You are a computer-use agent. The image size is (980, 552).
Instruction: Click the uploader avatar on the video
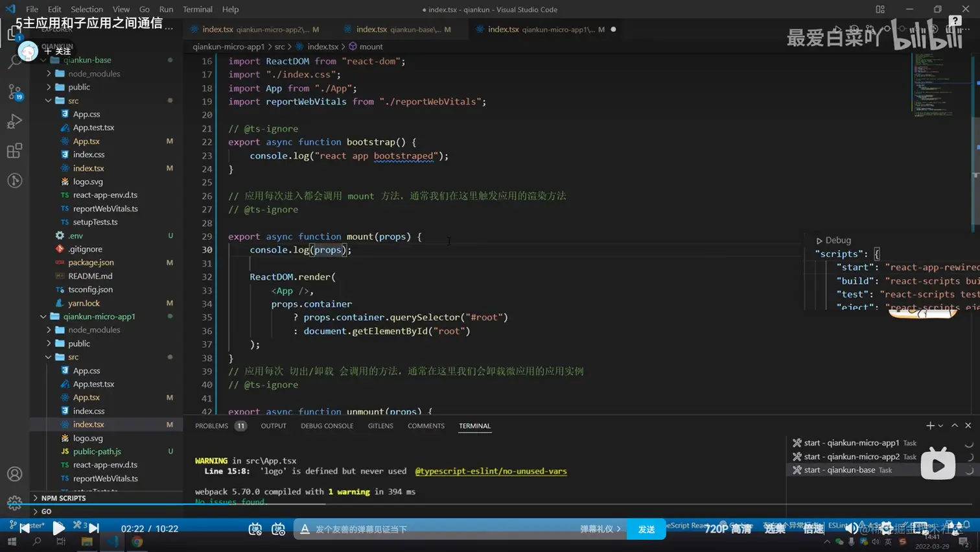click(28, 51)
